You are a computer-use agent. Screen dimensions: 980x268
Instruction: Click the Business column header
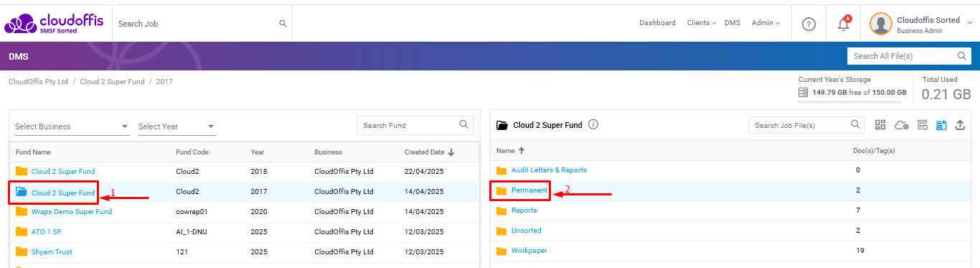328,152
